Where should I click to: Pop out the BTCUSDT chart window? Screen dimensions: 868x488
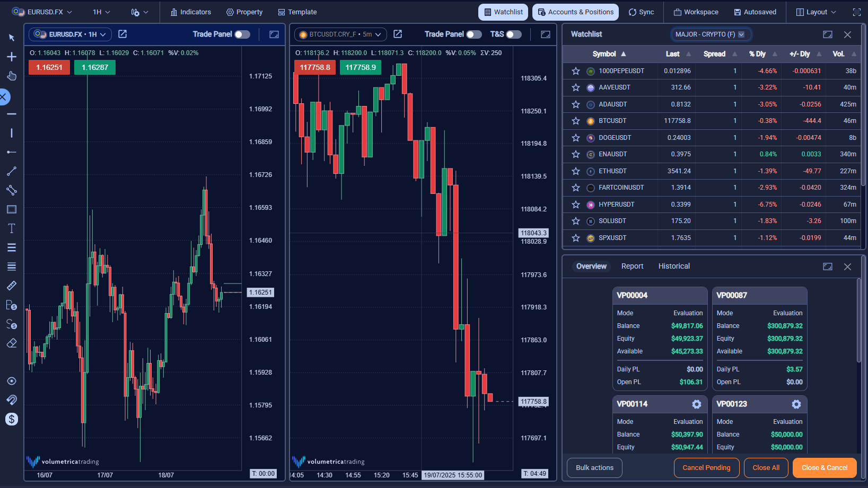click(x=398, y=34)
